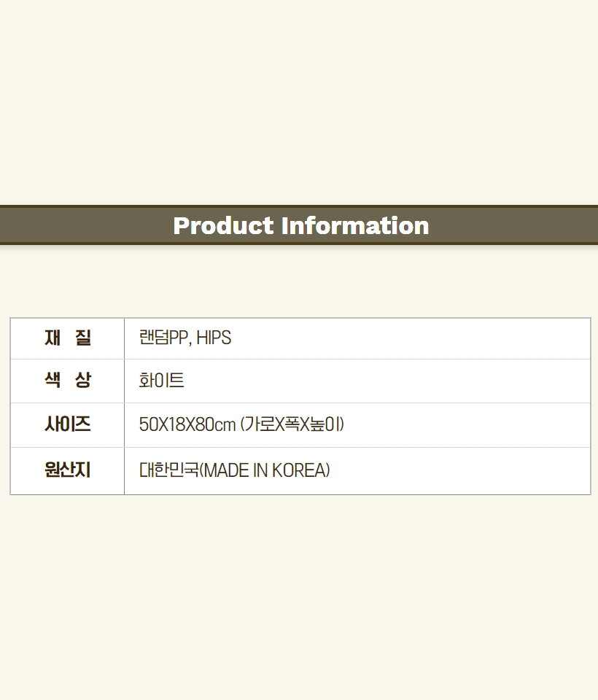Viewport: 598px width, 700px height.
Task: Click the 질 character in the material label
Action: coord(83,338)
